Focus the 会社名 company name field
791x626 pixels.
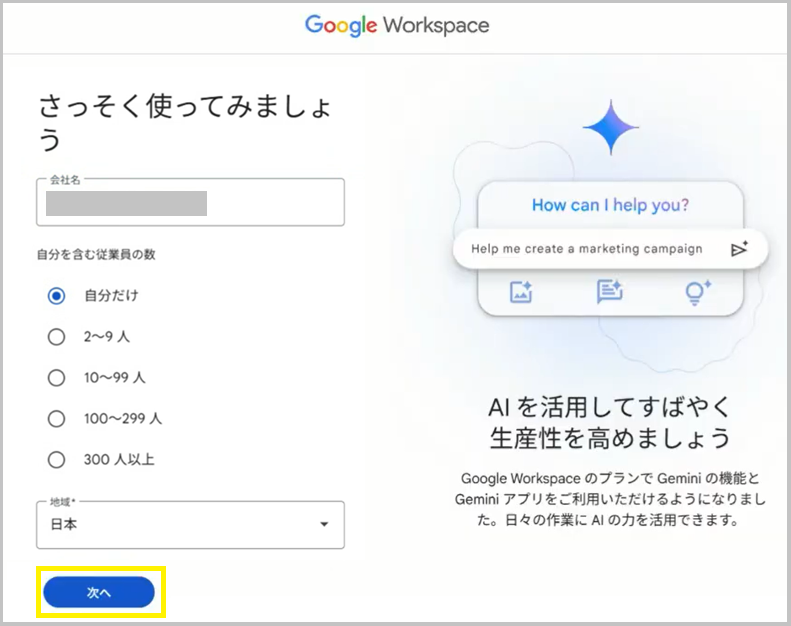pos(190,202)
